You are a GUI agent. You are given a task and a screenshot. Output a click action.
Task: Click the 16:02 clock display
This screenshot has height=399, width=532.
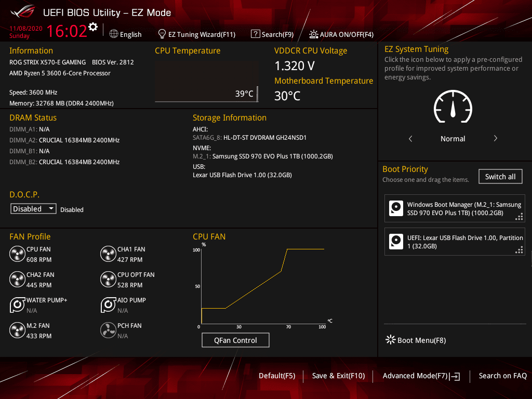coord(67,31)
